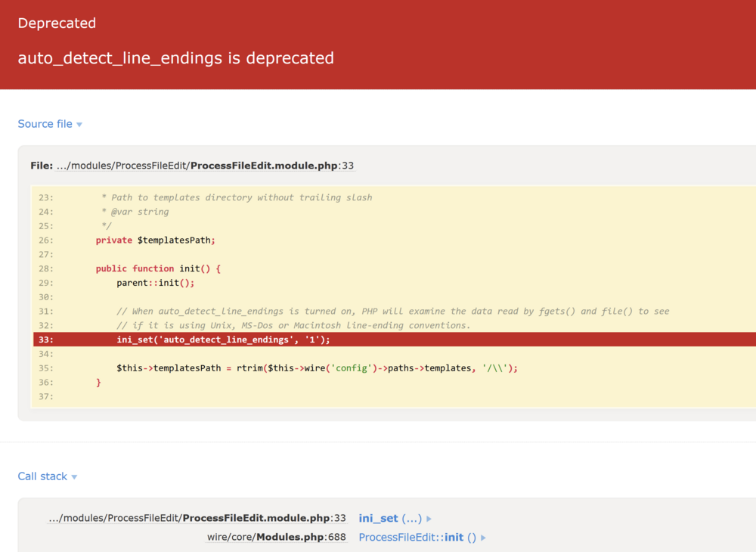Click the 'auto_detect_line_endings is deprecated' heading

[175, 58]
